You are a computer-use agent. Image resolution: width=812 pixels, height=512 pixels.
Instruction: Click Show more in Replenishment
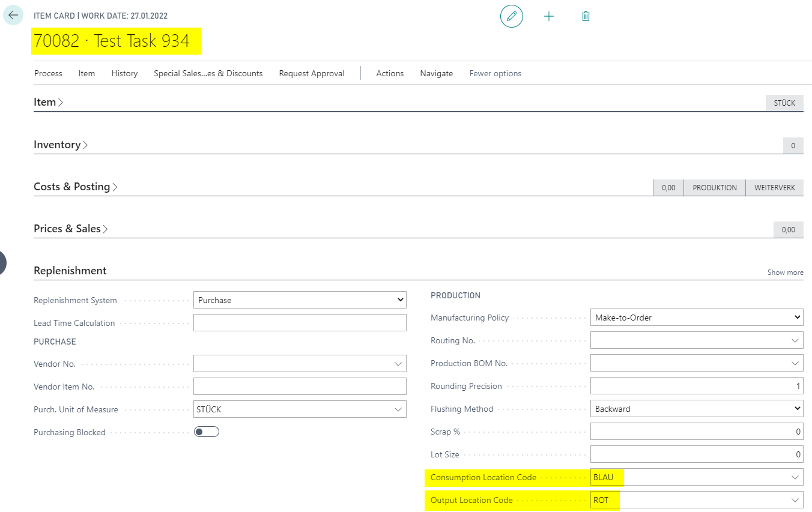785,273
